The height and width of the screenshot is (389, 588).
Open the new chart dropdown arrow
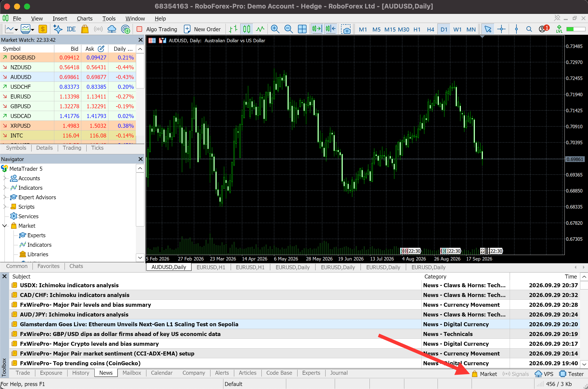click(16, 30)
